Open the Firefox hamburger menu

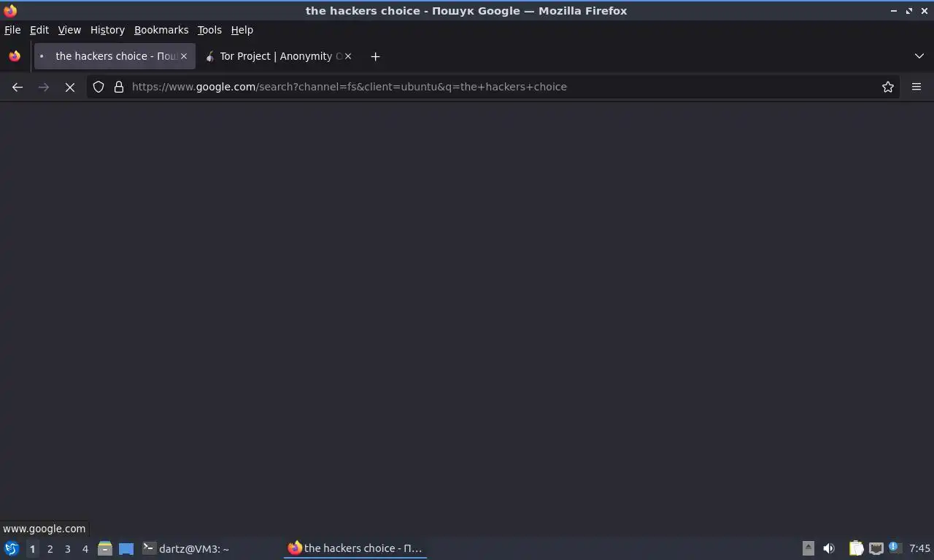(916, 87)
